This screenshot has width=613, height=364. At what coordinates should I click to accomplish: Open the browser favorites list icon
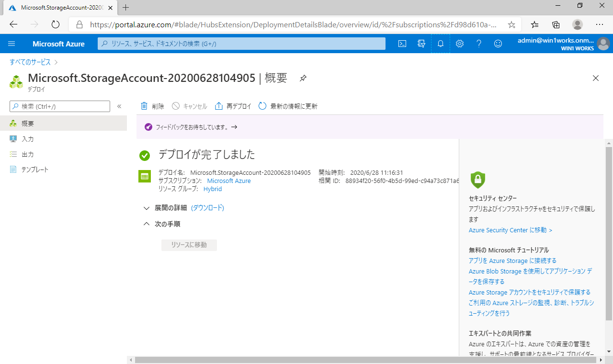[534, 24]
